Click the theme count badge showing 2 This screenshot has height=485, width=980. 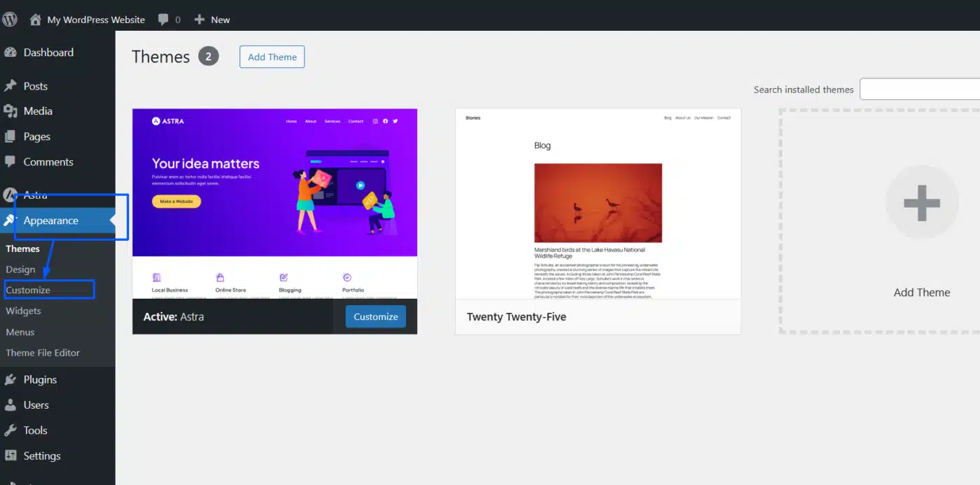pos(209,56)
